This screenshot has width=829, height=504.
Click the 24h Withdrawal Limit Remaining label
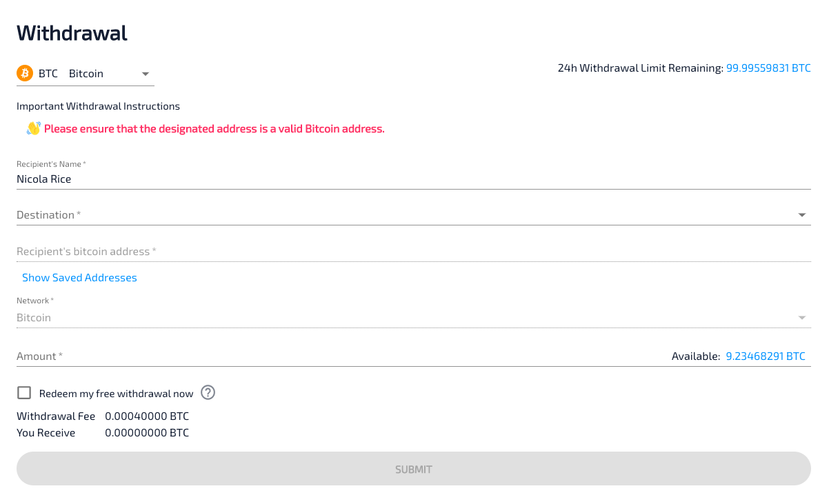coord(640,68)
